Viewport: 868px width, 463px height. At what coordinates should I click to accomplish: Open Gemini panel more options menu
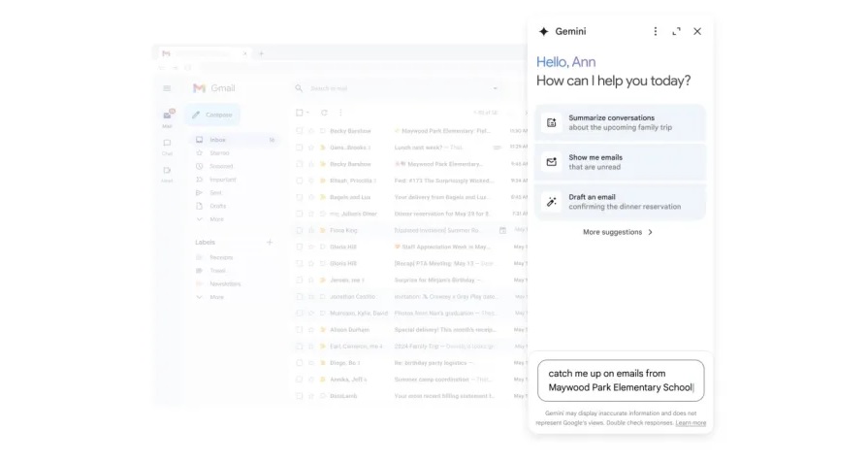(656, 32)
